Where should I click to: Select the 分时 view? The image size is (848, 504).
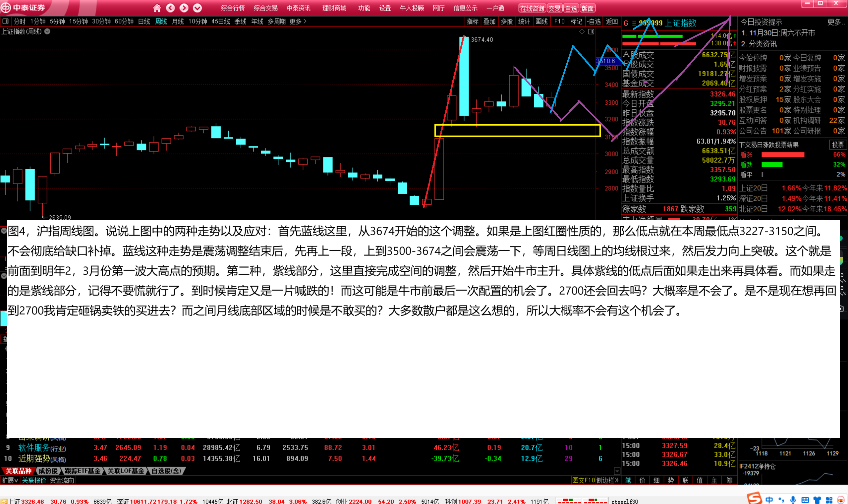click(20, 22)
